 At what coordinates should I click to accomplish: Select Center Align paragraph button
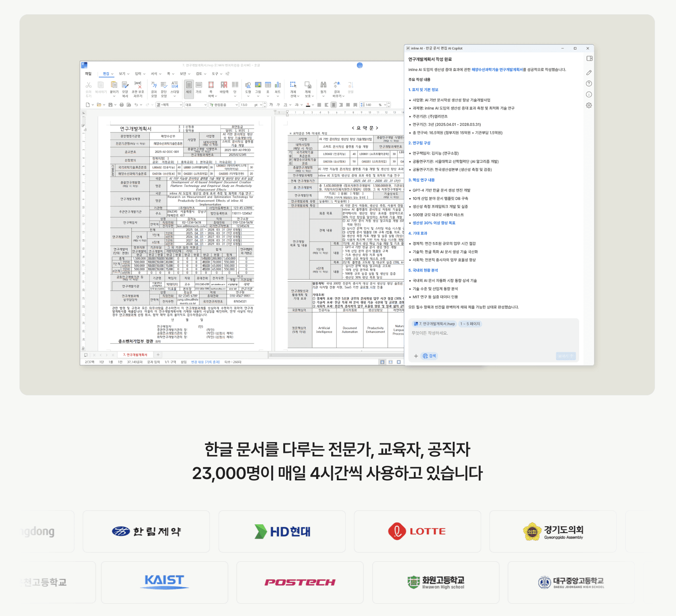click(x=334, y=105)
